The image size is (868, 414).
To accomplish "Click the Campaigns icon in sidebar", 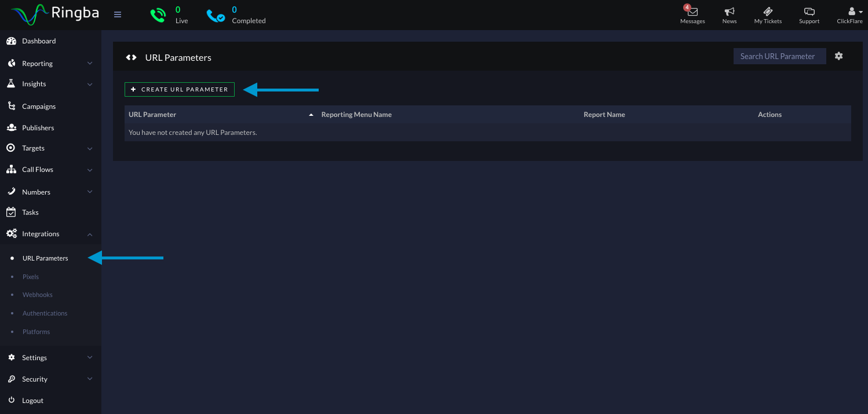I will pyautogui.click(x=11, y=106).
